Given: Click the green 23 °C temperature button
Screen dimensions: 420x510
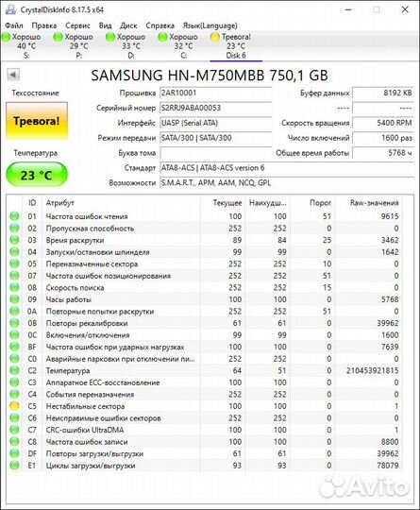Looking at the screenshot, I should point(37,175).
